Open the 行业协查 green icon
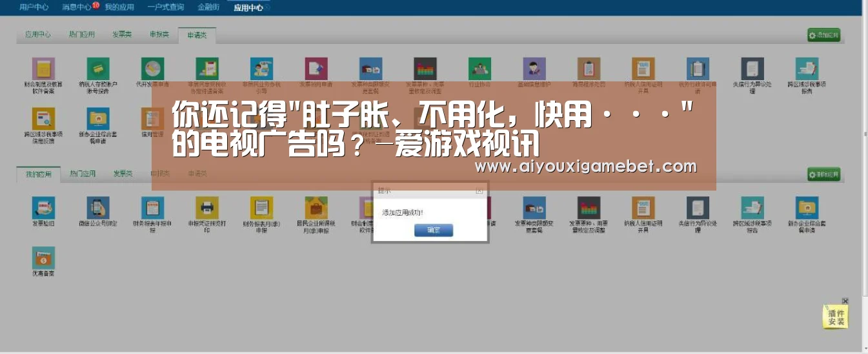 pos(479,68)
